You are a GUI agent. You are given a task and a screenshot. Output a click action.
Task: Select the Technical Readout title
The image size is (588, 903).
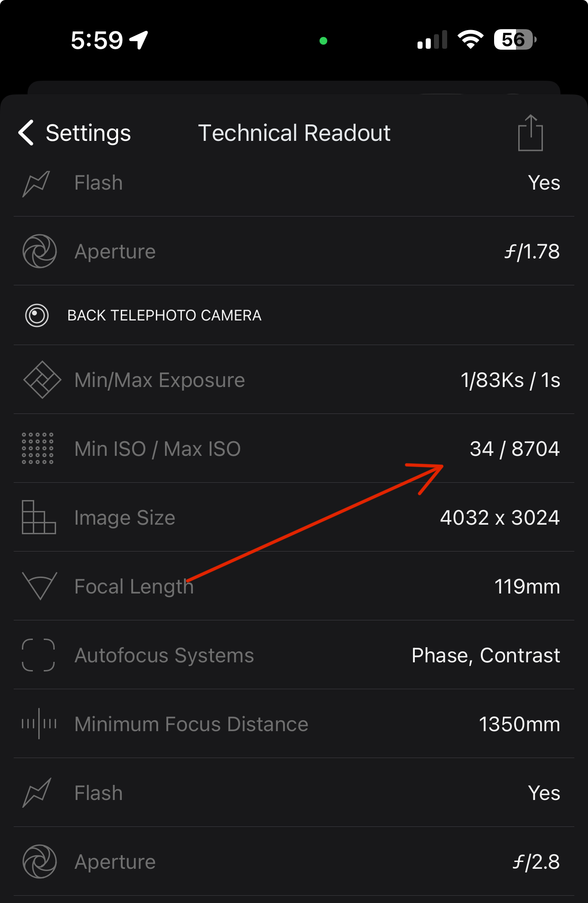point(294,133)
